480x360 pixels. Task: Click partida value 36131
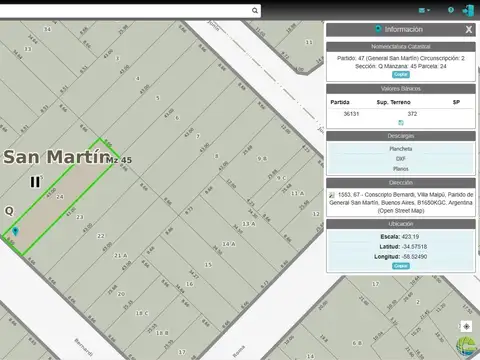[351, 114]
